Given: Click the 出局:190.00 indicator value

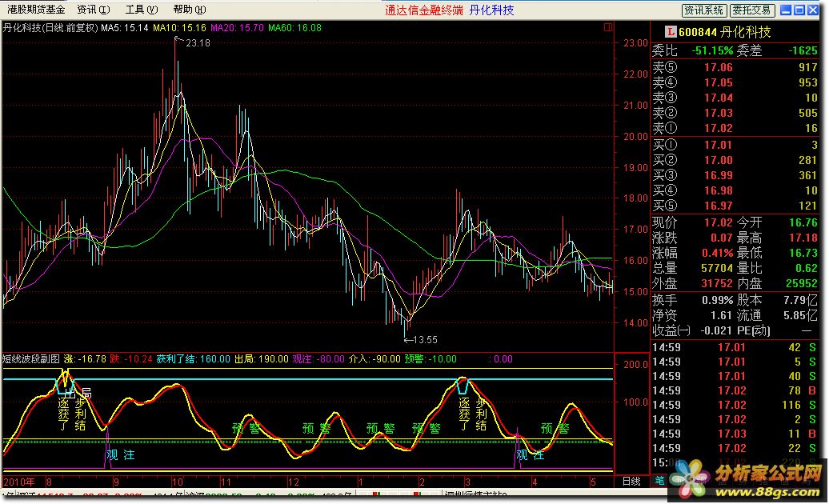Looking at the screenshot, I should tap(261, 359).
